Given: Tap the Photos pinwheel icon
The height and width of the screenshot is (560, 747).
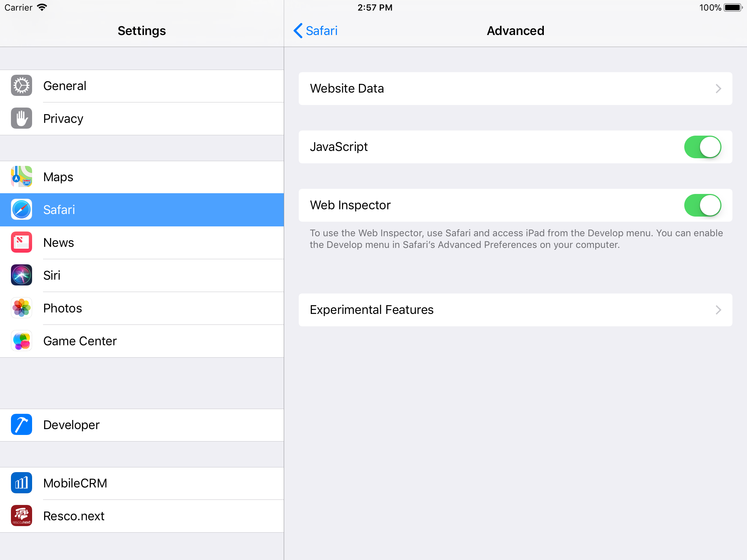Looking at the screenshot, I should [x=22, y=308].
